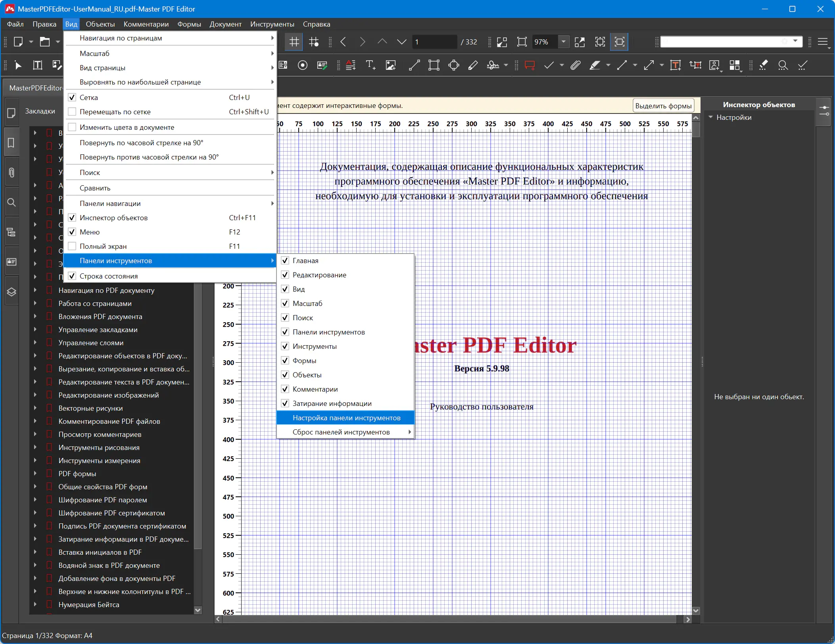Open the Документ menu
Viewport: 835px width, 644px height.
click(225, 24)
